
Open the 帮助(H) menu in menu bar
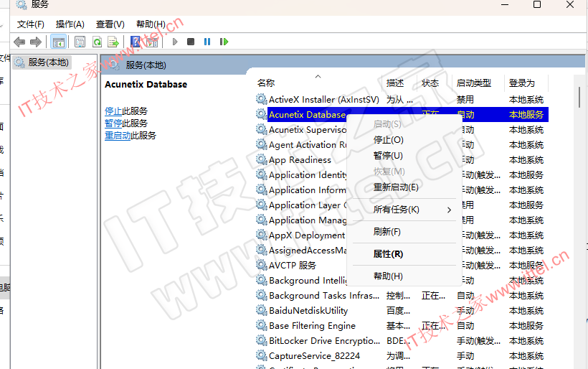[151, 24]
